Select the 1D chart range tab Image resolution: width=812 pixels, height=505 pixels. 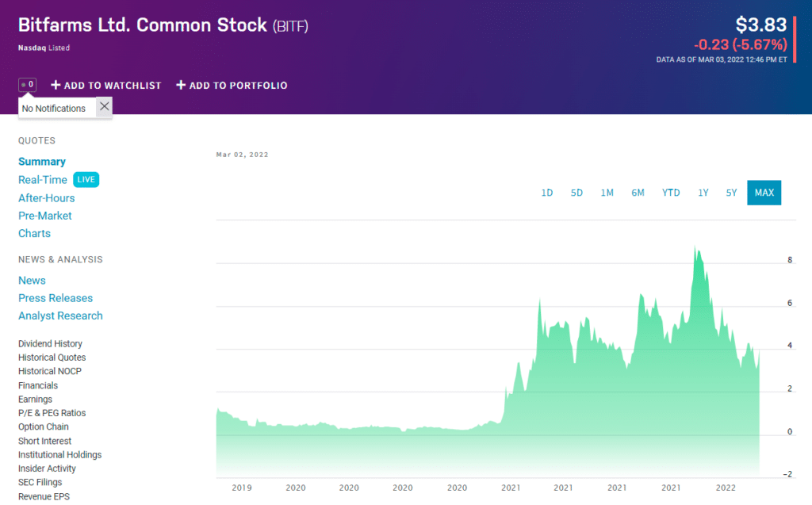point(547,193)
